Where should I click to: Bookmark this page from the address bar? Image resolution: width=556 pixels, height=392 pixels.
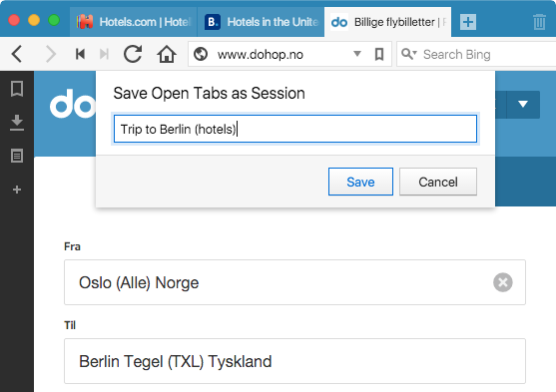(379, 54)
